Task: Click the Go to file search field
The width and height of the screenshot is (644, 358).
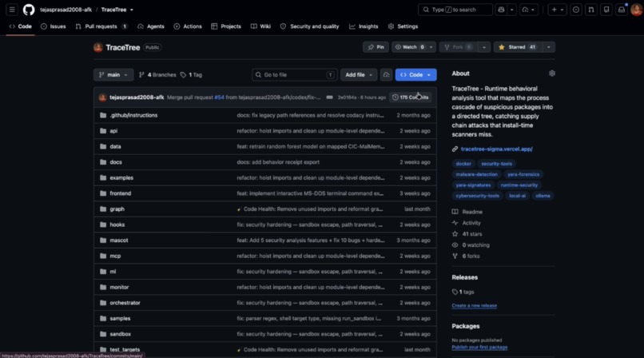Action: point(295,75)
